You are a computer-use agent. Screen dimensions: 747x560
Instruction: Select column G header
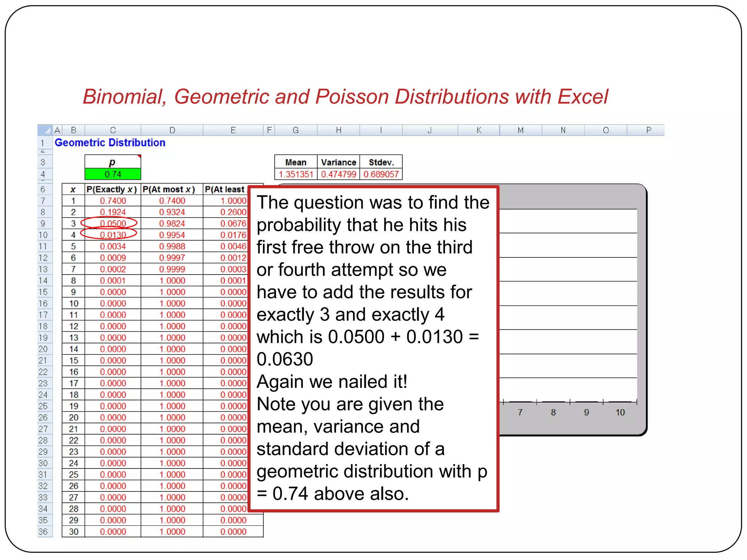296,130
